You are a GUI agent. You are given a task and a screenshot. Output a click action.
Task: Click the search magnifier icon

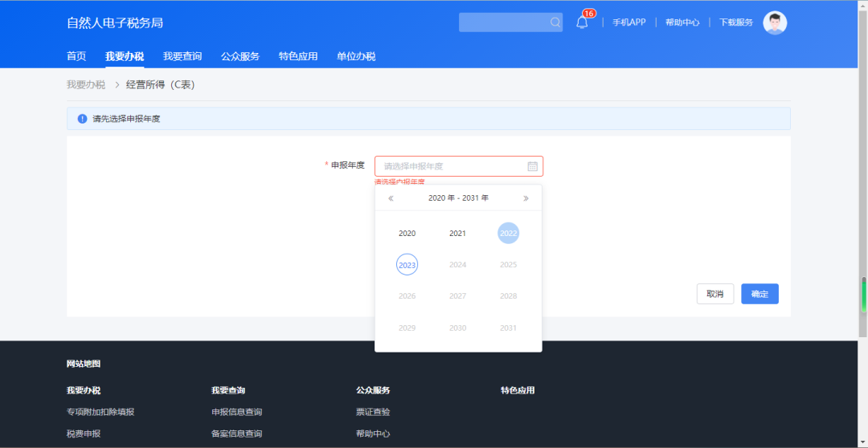coord(555,22)
